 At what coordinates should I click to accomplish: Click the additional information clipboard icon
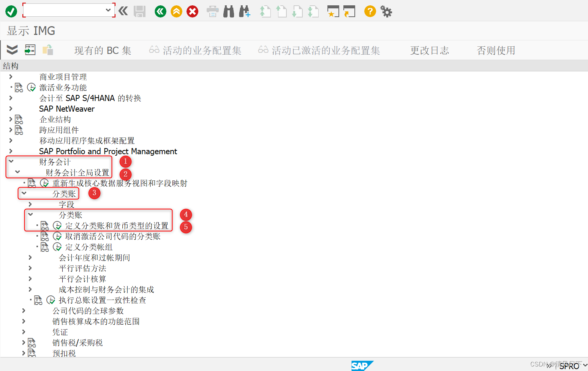coord(48,50)
